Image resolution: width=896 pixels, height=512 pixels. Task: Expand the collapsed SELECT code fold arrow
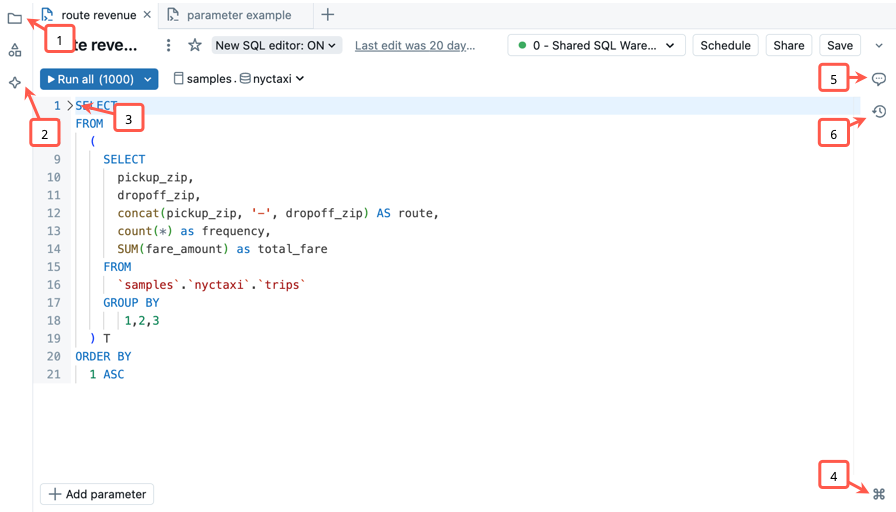[69, 105]
